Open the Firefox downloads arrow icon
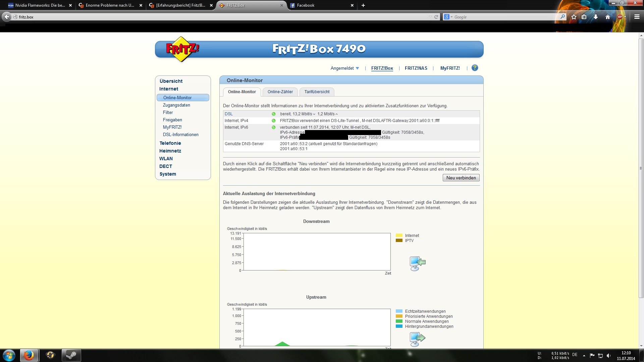 click(596, 17)
